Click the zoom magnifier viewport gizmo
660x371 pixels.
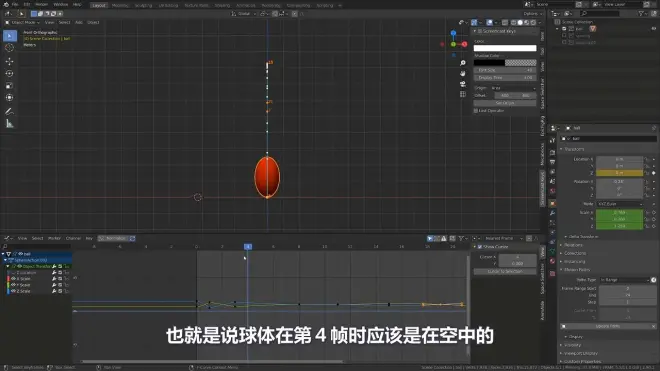pos(463,63)
